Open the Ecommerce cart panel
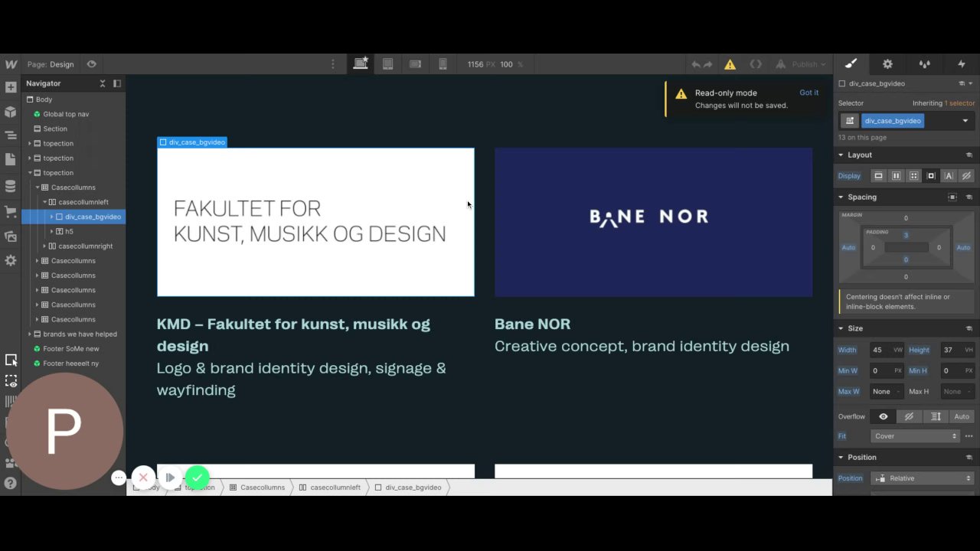The height and width of the screenshot is (551, 980). pyautogui.click(x=10, y=211)
